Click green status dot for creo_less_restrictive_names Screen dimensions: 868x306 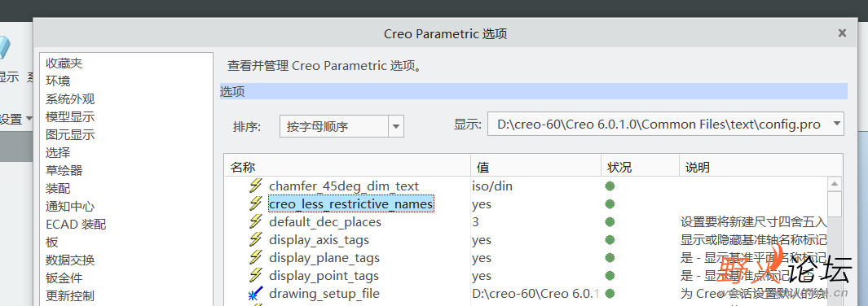[610, 204]
